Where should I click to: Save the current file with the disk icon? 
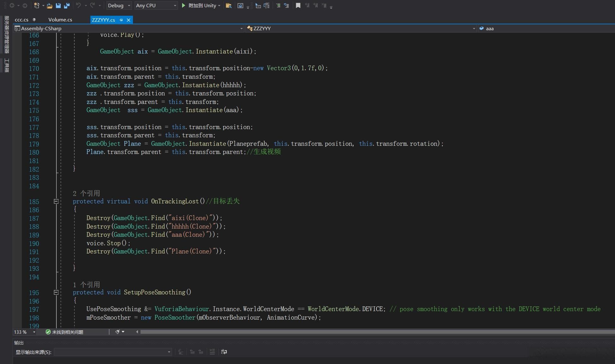click(58, 5)
